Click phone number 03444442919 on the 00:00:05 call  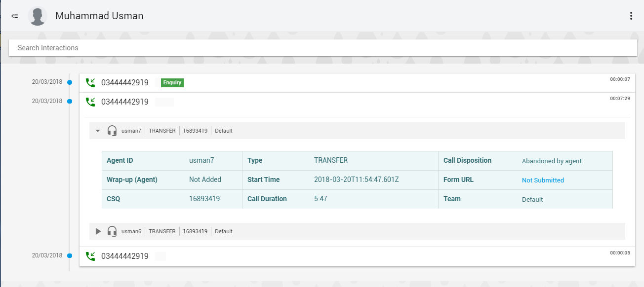pyautogui.click(x=125, y=256)
